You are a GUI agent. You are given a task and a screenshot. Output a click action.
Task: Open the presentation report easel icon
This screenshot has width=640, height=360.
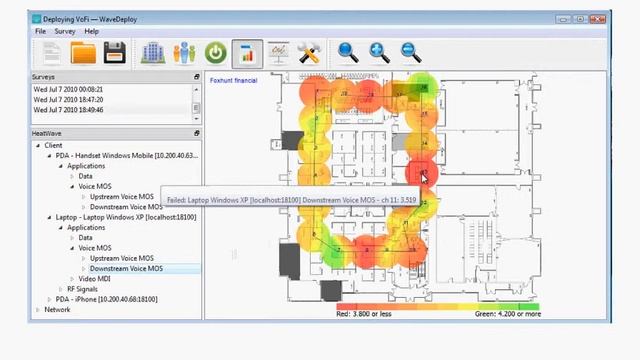pyautogui.click(x=278, y=53)
